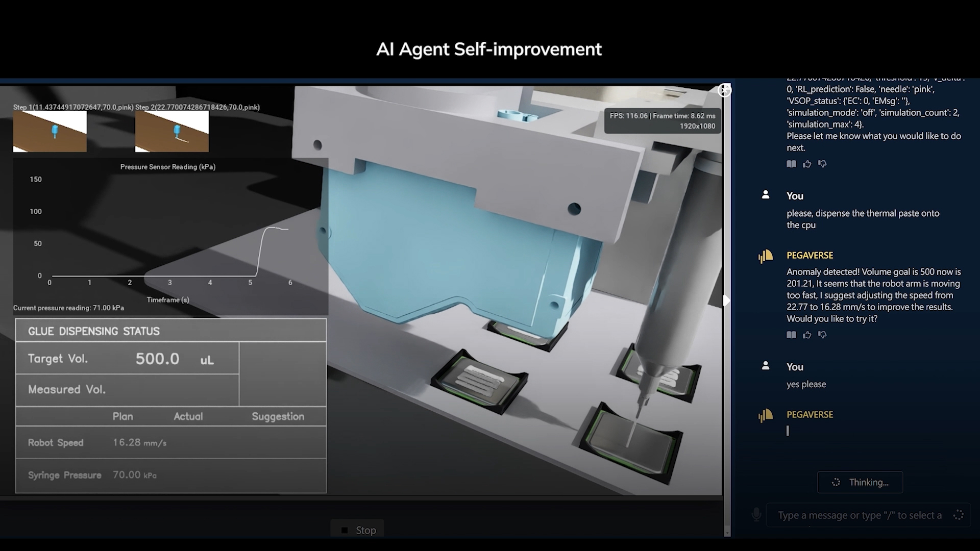980x551 pixels.
Task: Thumbs up the anomaly detected message
Action: point(807,335)
